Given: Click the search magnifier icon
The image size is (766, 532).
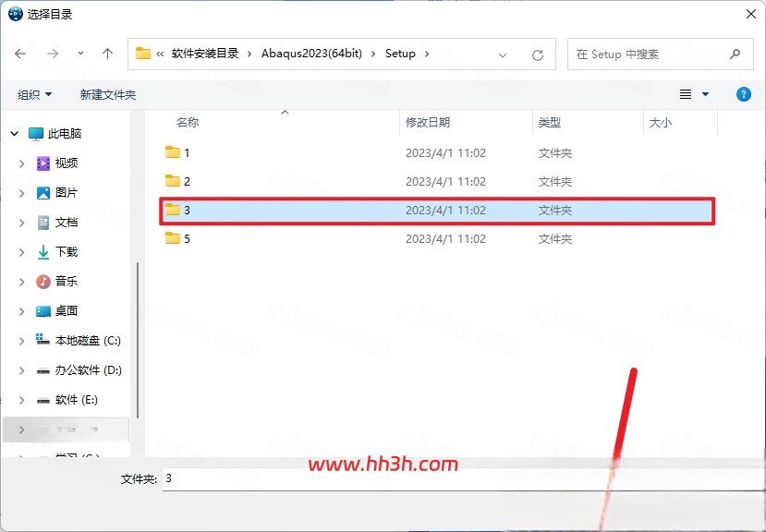Looking at the screenshot, I should click(735, 54).
